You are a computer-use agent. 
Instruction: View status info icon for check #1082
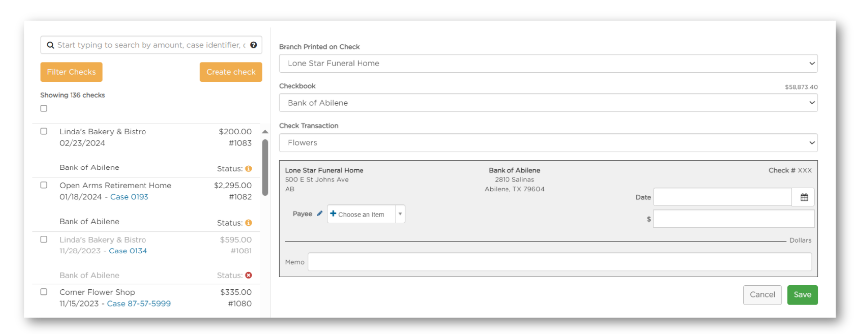tap(249, 222)
